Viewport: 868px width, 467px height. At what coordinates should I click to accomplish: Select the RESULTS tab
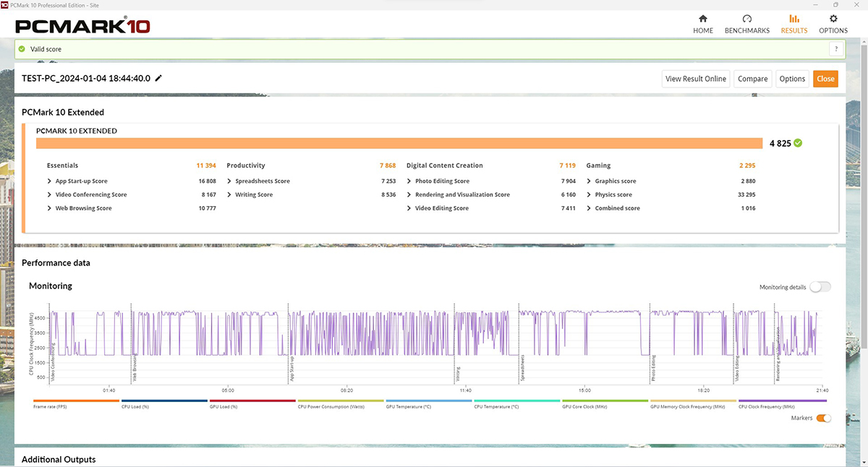pos(794,24)
